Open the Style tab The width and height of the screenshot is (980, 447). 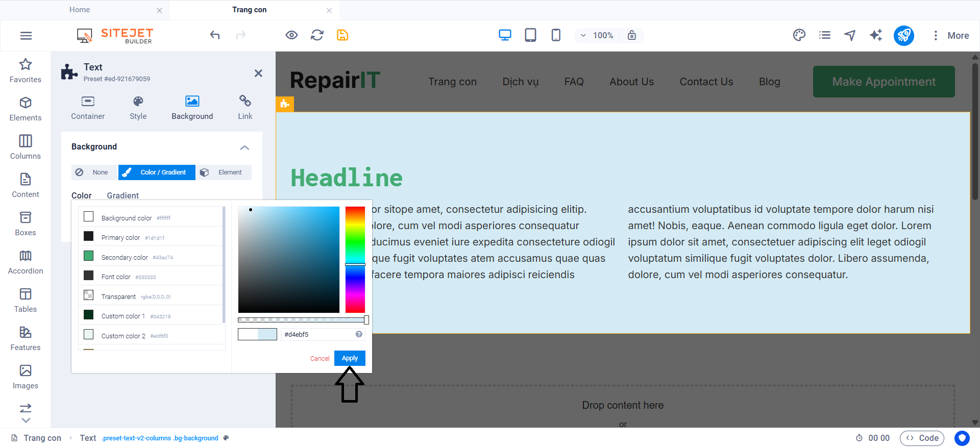(x=138, y=108)
